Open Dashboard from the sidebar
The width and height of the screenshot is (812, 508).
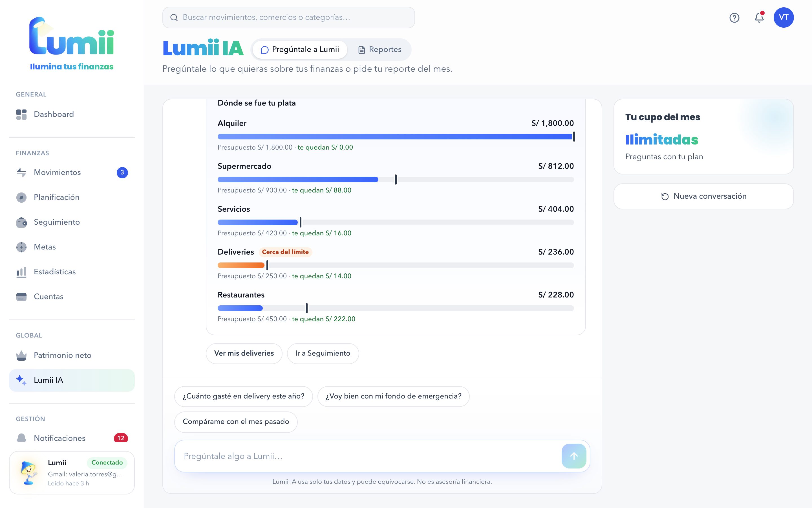click(x=72, y=114)
